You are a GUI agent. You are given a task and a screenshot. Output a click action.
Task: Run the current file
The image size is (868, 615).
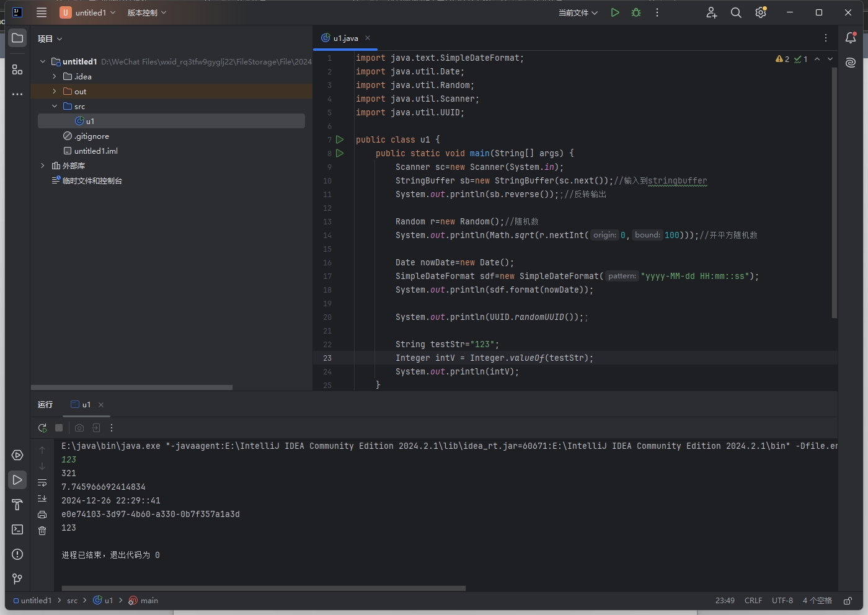tap(615, 12)
